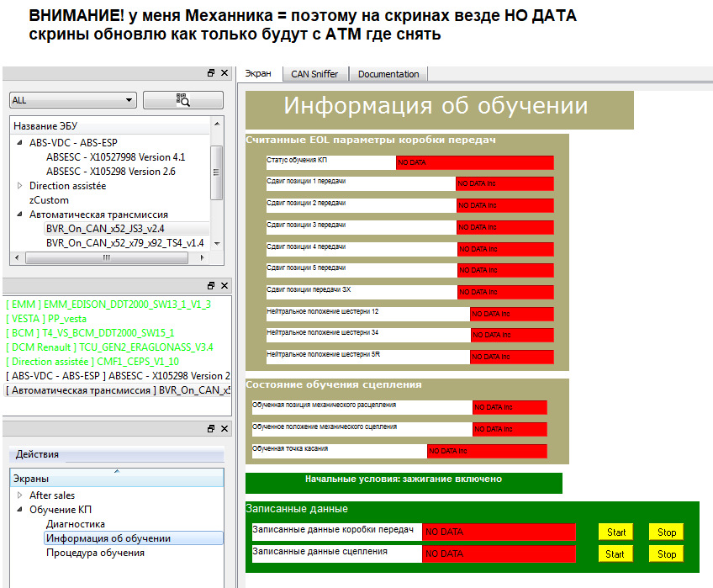Expand the After sales screens node
The image size is (713, 588).
click(x=20, y=495)
